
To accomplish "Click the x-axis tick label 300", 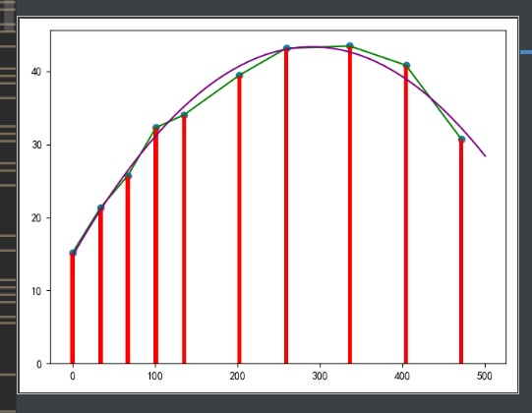I will [x=320, y=376].
